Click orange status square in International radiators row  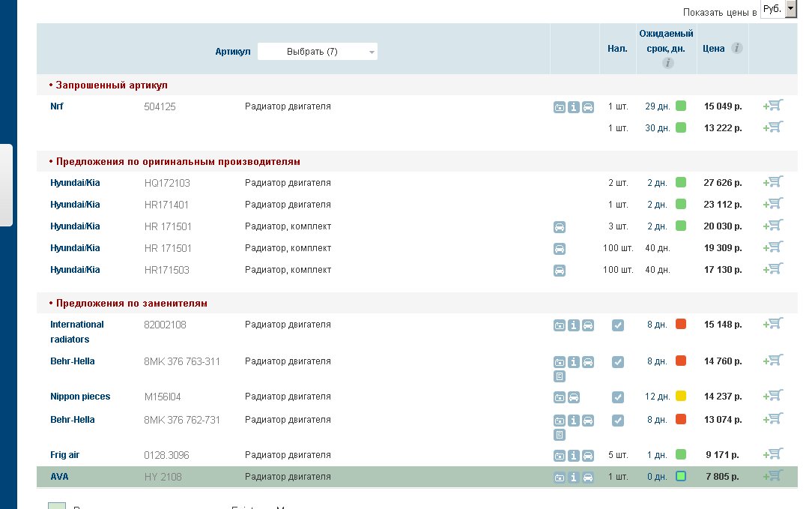[681, 324]
